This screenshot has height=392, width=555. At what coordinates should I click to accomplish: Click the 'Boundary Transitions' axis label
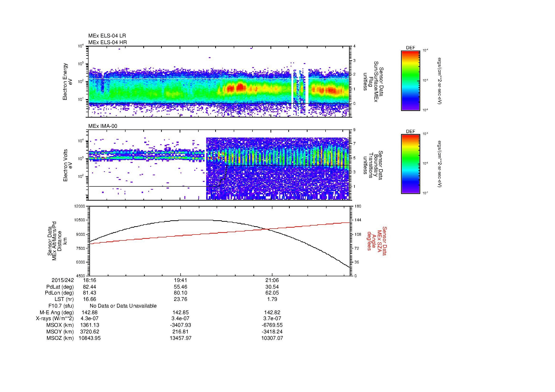pyautogui.click(x=373, y=166)
